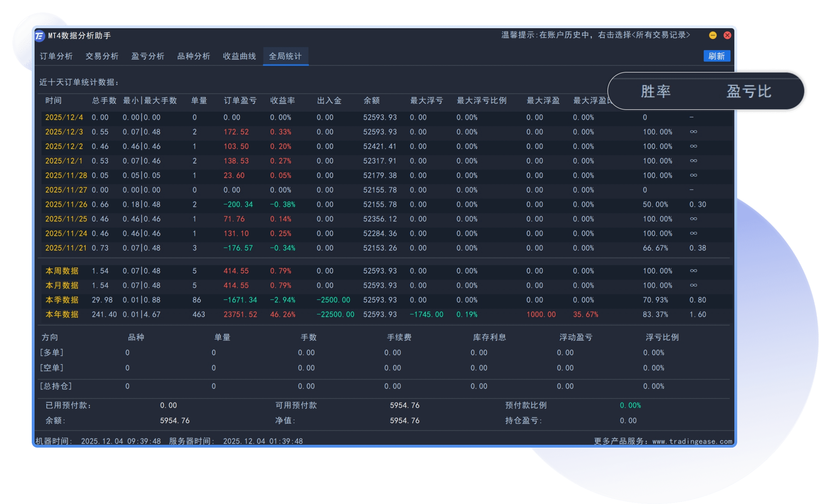Click the yellow minimize window icon
Screen dimensions: 819x504
click(712, 35)
